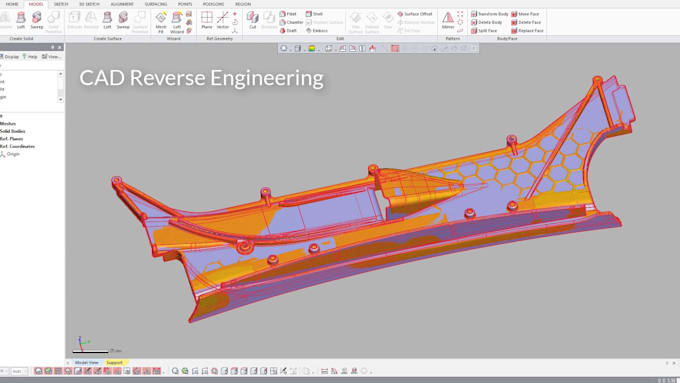
Task: Apply the Chamfer tool
Action: (x=291, y=22)
